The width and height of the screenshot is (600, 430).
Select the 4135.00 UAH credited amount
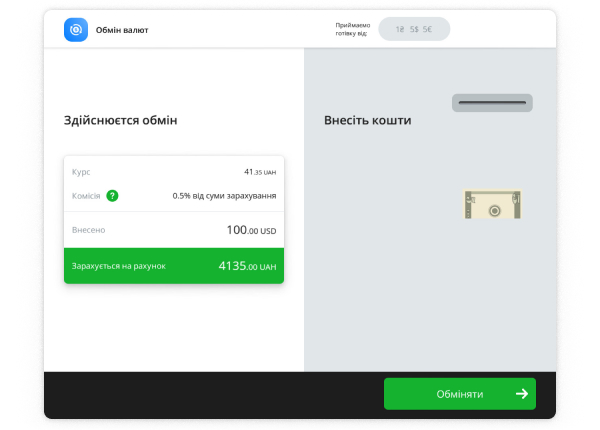tap(247, 266)
